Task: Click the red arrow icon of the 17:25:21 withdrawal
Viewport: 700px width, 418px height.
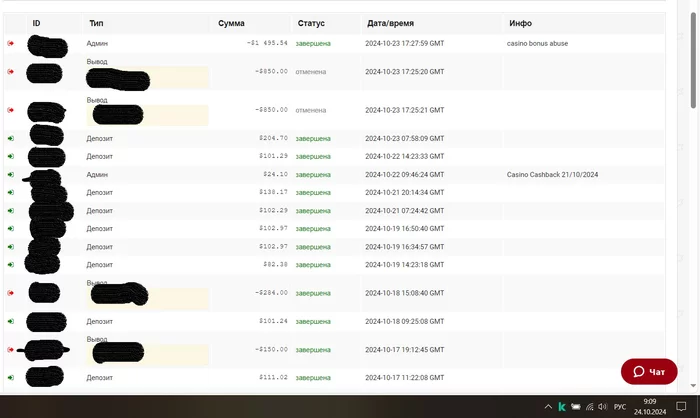Action: pyautogui.click(x=10, y=110)
